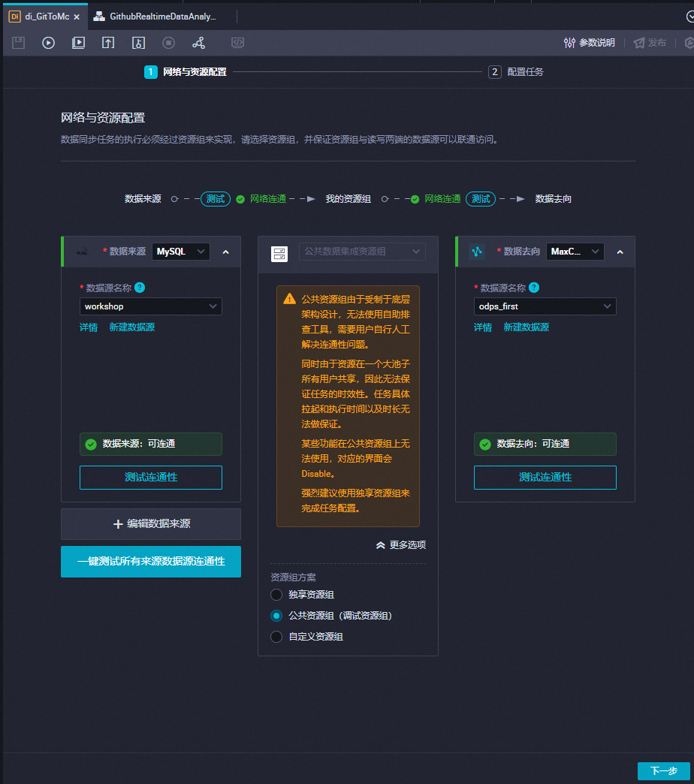Click 数据来源: 可连通 status message

pos(150,444)
